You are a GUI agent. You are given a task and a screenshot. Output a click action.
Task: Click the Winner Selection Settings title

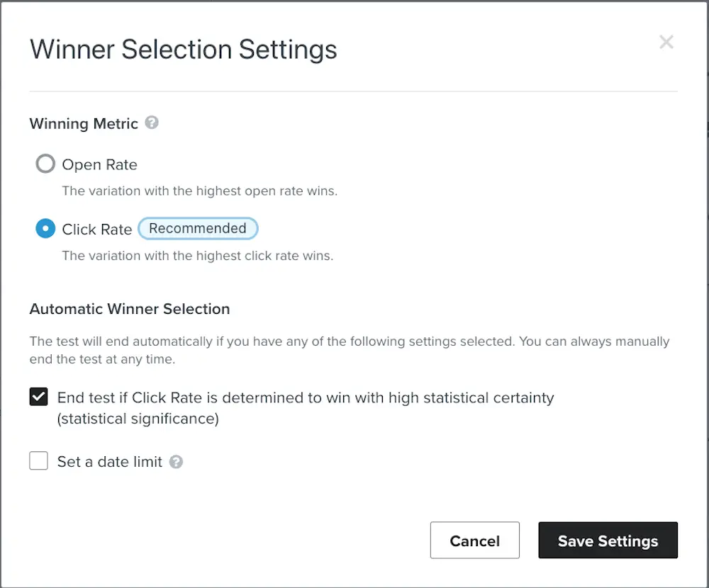183,50
